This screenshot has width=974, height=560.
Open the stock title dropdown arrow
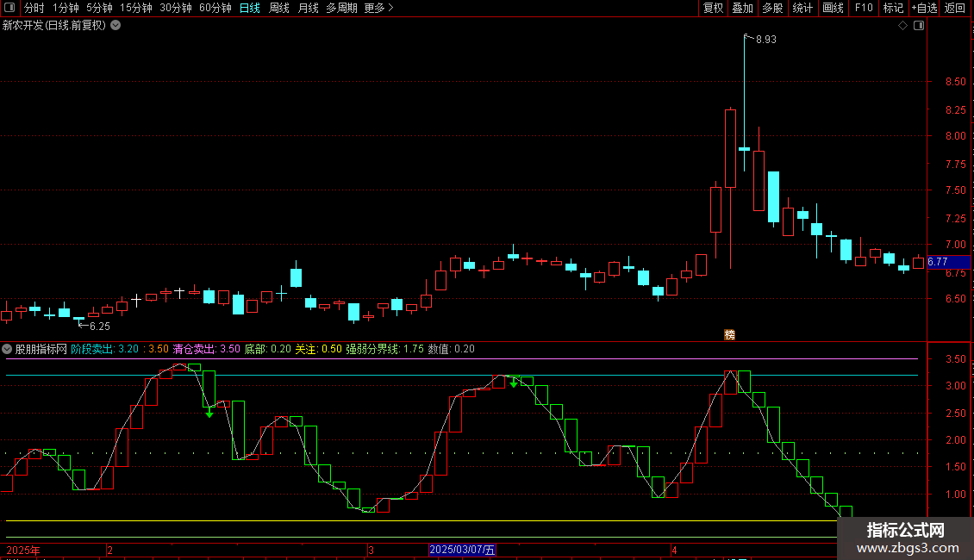click(116, 26)
